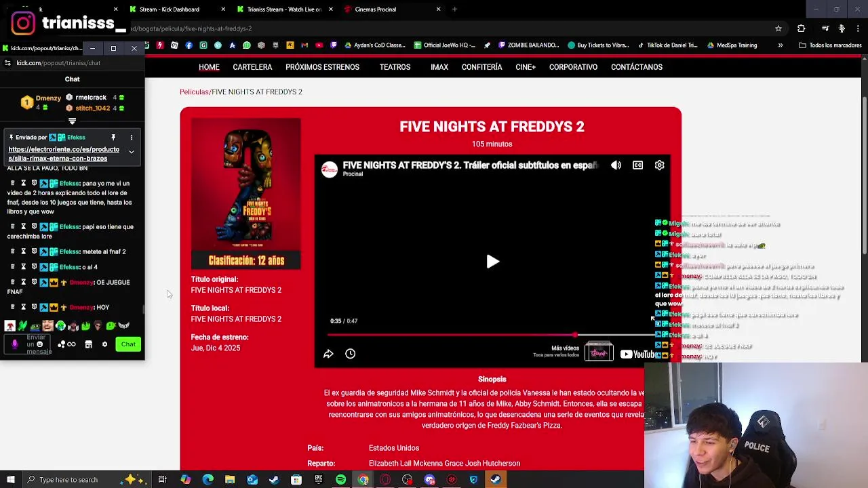
Task: Open the Kick chat shop icon
Action: pos(88,344)
